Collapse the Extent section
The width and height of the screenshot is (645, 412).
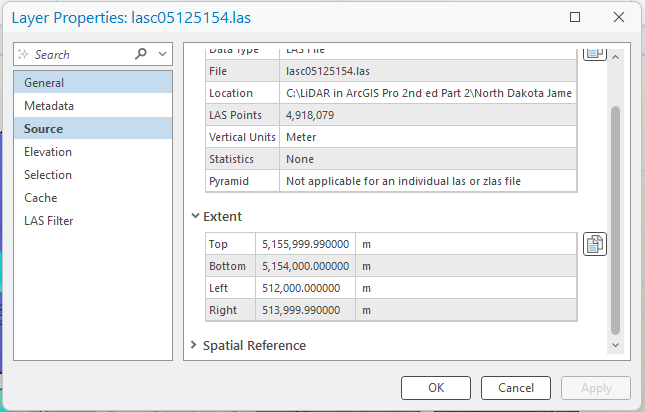195,216
